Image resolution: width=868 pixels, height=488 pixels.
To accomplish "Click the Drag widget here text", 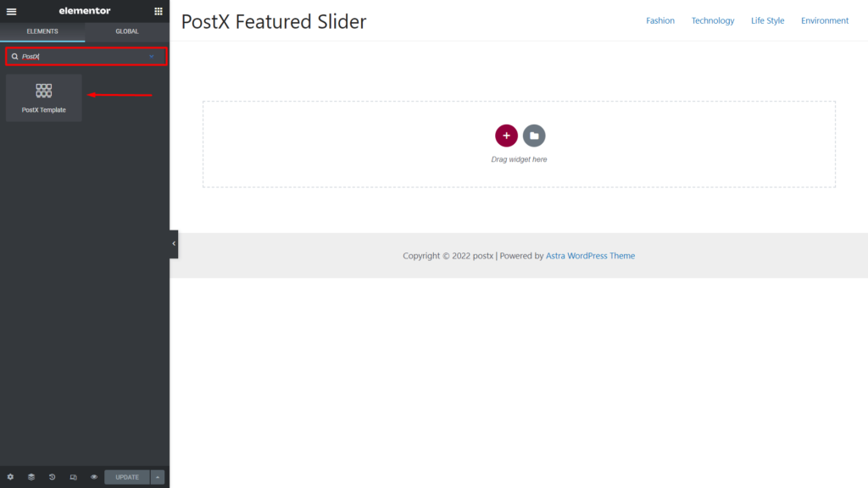I will point(519,159).
